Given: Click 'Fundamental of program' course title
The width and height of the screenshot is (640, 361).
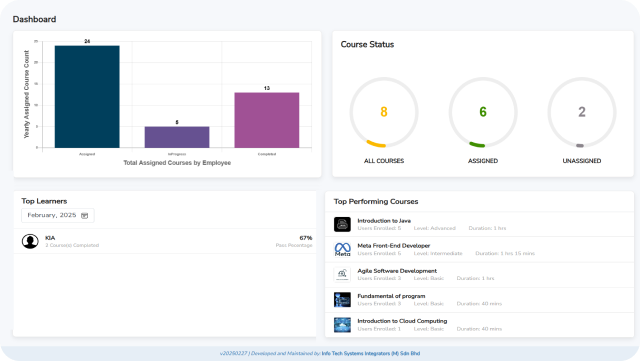Looking at the screenshot, I should [391, 296].
